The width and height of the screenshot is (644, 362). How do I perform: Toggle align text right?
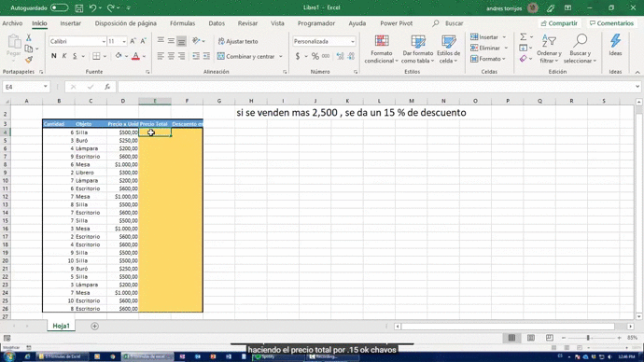pyautogui.click(x=181, y=56)
